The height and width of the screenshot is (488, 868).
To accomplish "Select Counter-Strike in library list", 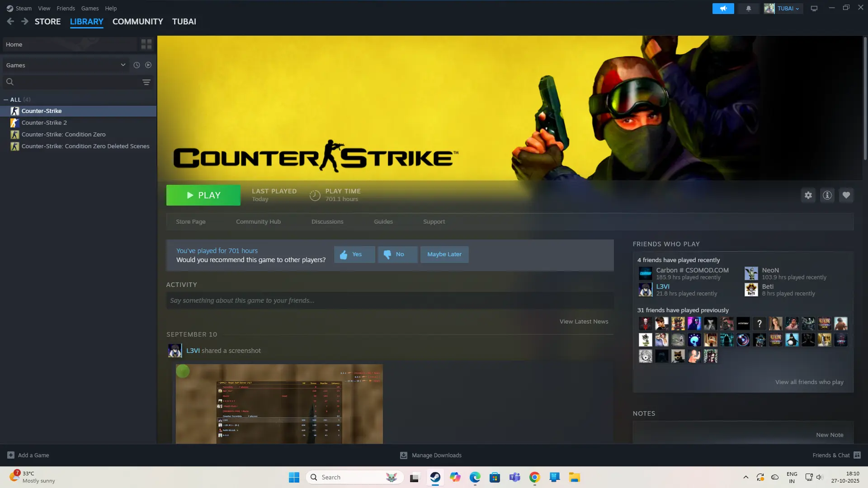I will pyautogui.click(x=78, y=111).
